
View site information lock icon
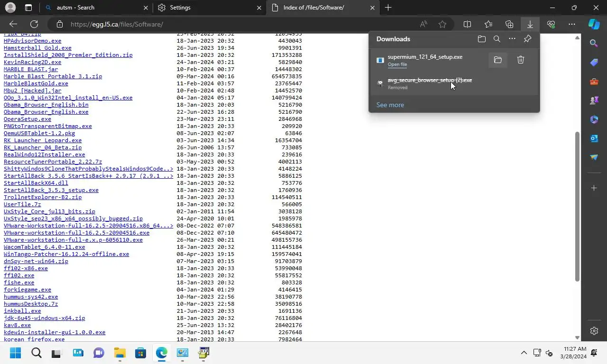(59, 24)
